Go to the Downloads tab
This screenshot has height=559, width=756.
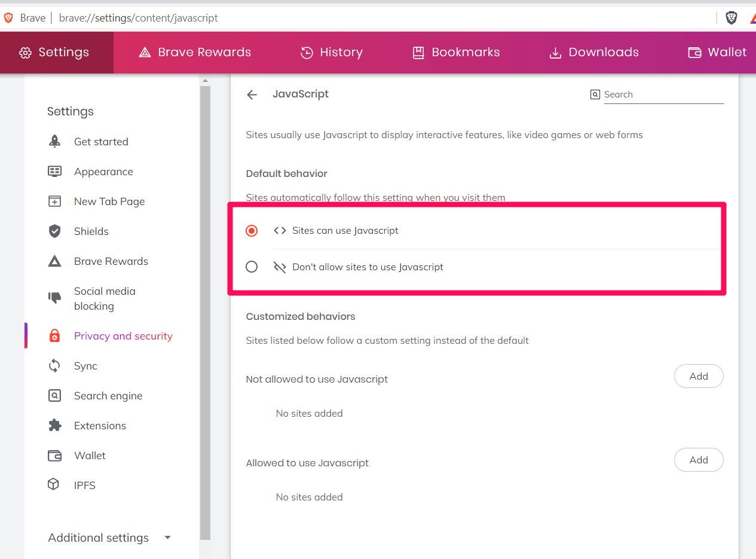point(593,53)
